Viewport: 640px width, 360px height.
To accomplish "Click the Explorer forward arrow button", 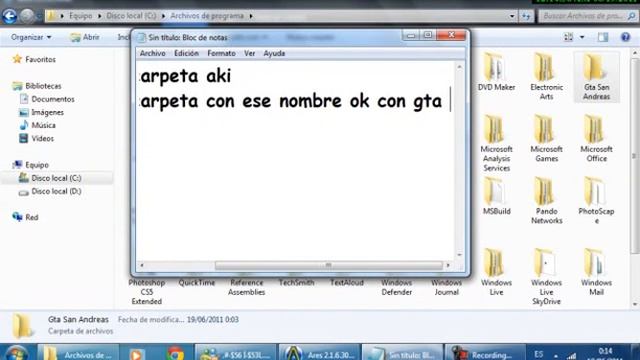I will 27,16.
